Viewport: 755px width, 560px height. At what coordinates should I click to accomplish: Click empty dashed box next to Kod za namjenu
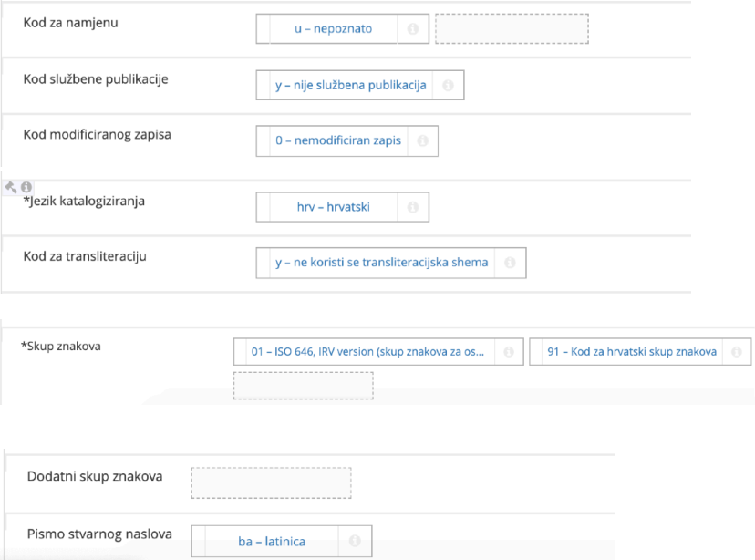(x=512, y=29)
